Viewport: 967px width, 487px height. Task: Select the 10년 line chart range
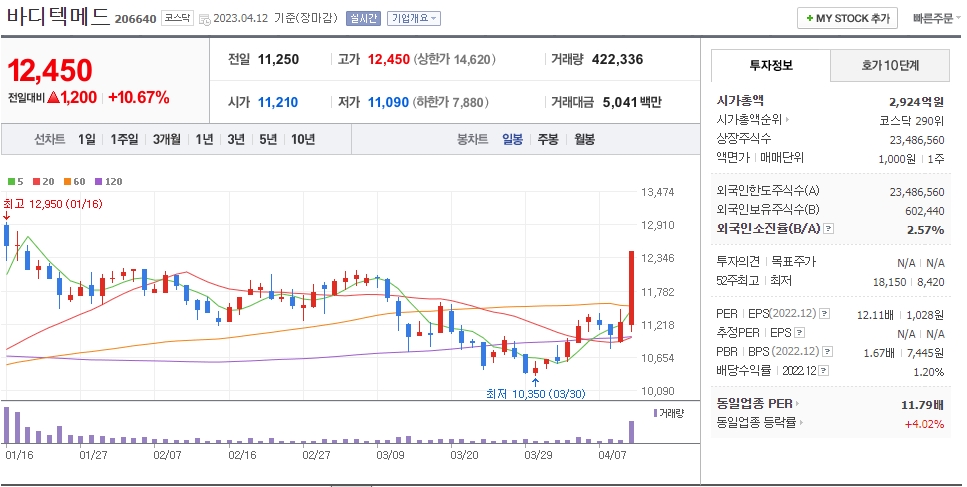pos(303,139)
